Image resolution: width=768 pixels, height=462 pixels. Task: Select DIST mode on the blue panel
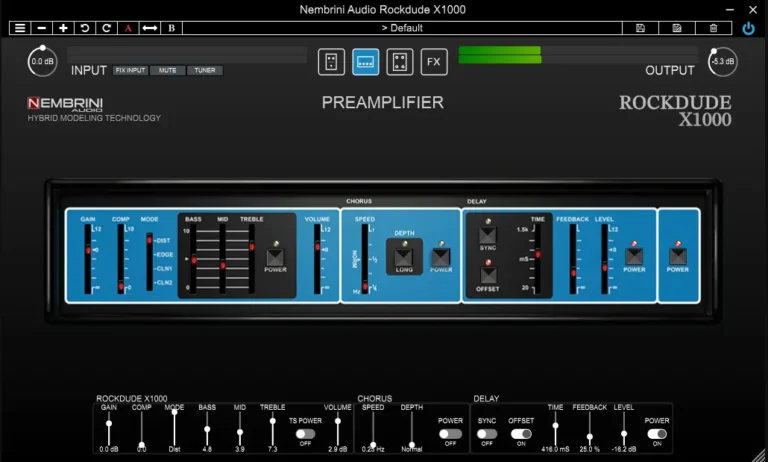point(163,241)
